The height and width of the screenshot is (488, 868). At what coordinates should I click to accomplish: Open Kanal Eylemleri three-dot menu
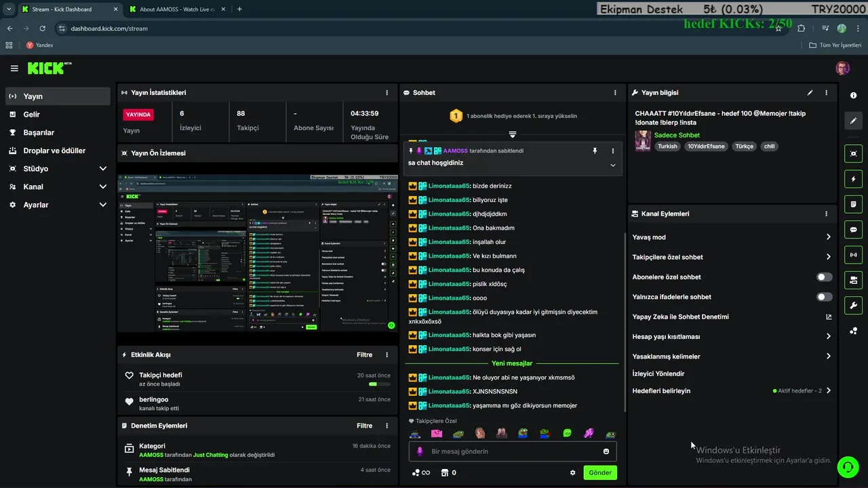point(826,213)
